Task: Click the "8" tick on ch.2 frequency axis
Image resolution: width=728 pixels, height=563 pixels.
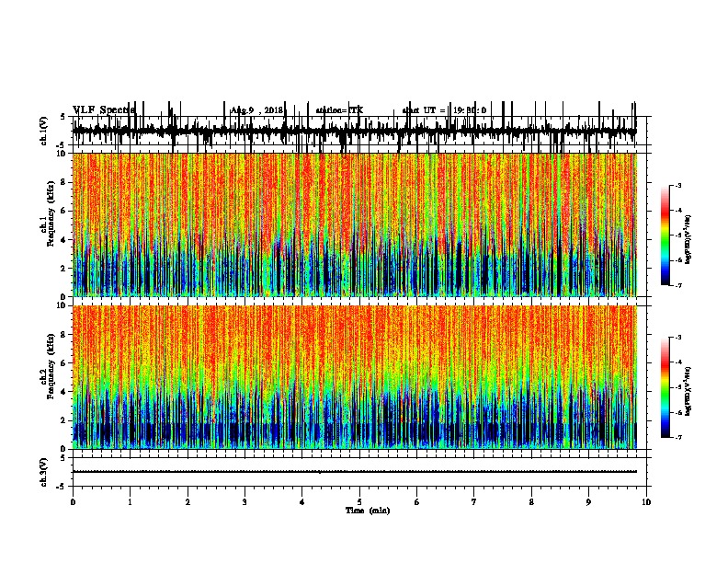Action: tap(64, 335)
